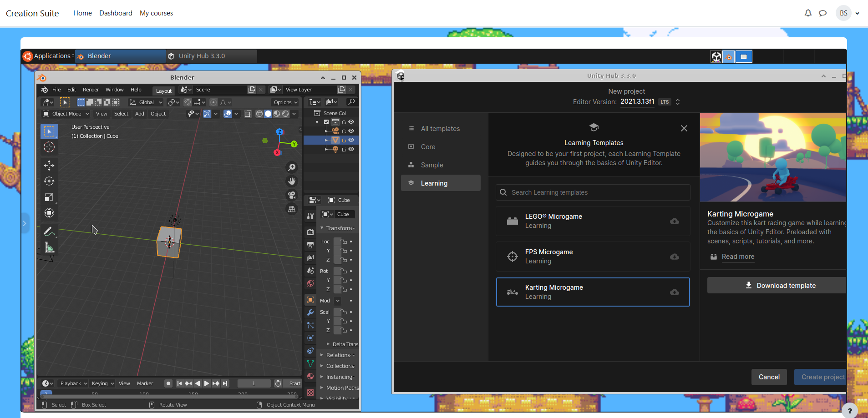The image size is (868, 418).
Task: Hide the Collection via its eye icon
Action: pyautogui.click(x=351, y=122)
